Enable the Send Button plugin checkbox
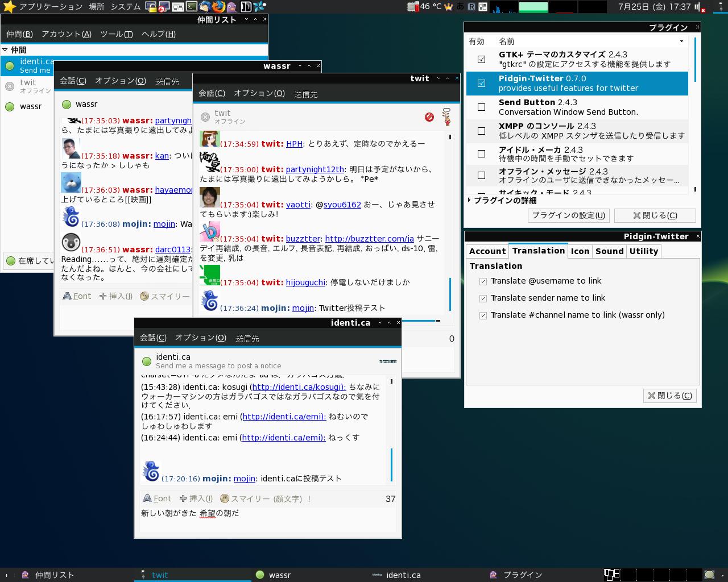The height and width of the screenshot is (582, 728). [x=481, y=107]
